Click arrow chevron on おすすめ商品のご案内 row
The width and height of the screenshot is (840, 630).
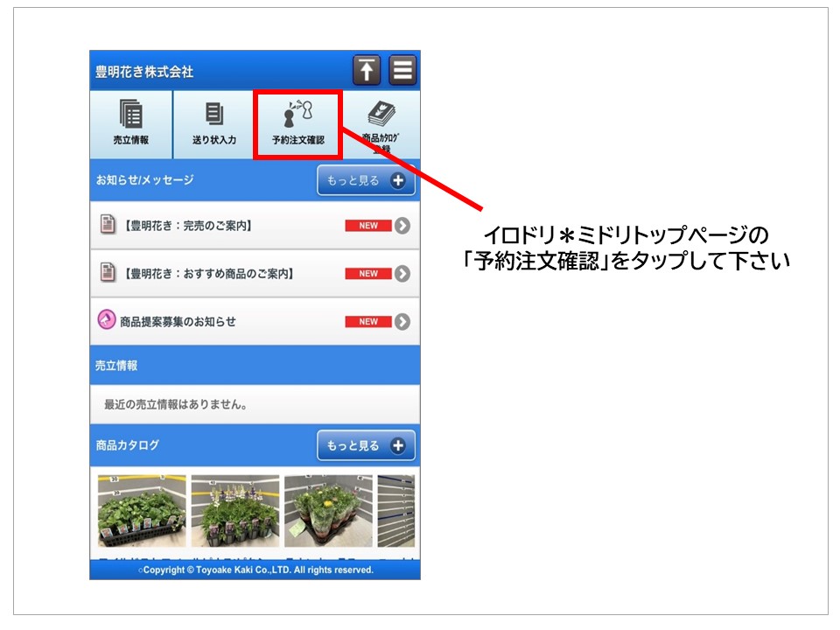[402, 274]
